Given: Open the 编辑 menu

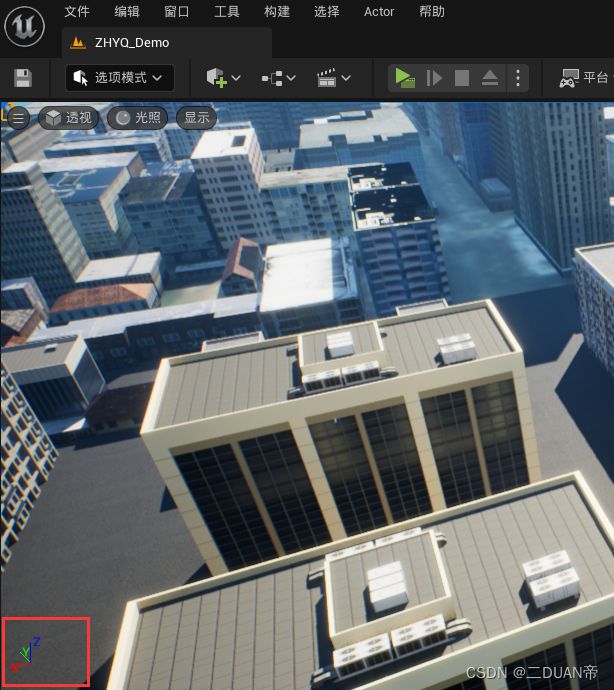Looking at the screenshot, I should (x=127, y=11).
